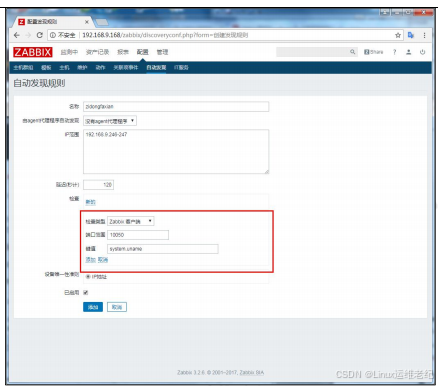Click the IP范围 textarea
Viewport: 438px width, 386px height.
point(176,152)
